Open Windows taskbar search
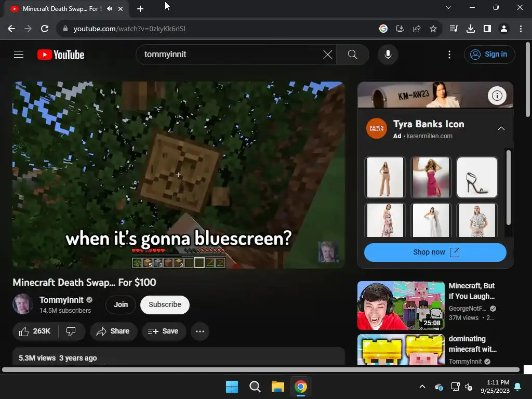 pyautogui.click(x=255, y=387)
